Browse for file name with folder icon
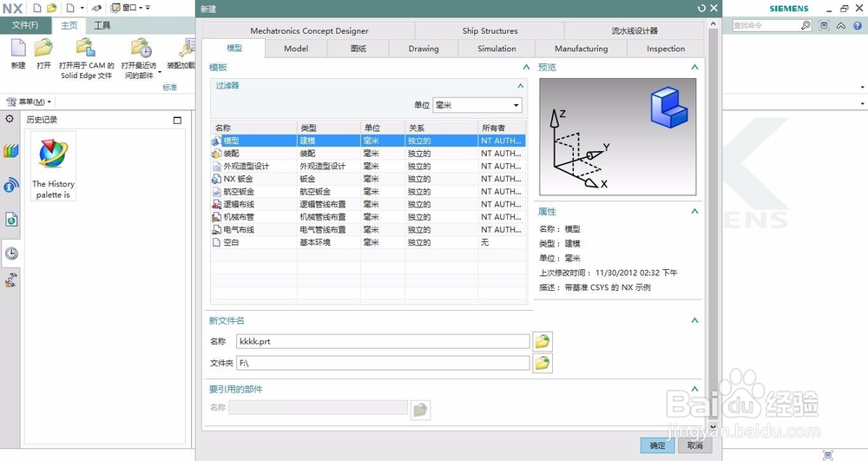 (542, 341)
